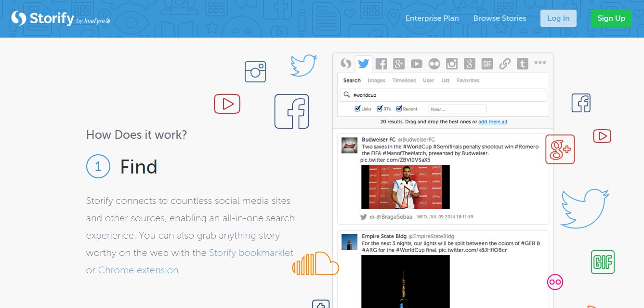This screenshot has width=644, height=308.
Task: Follow the Storify bookmarklet link
Action: click(251, 253)
